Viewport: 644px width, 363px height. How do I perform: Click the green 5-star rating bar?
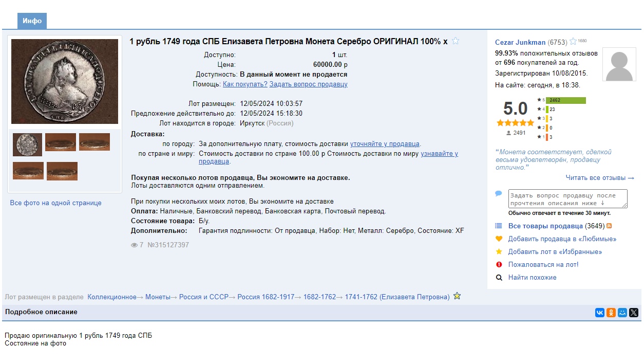pyautogui.click(x=565, y=100)
